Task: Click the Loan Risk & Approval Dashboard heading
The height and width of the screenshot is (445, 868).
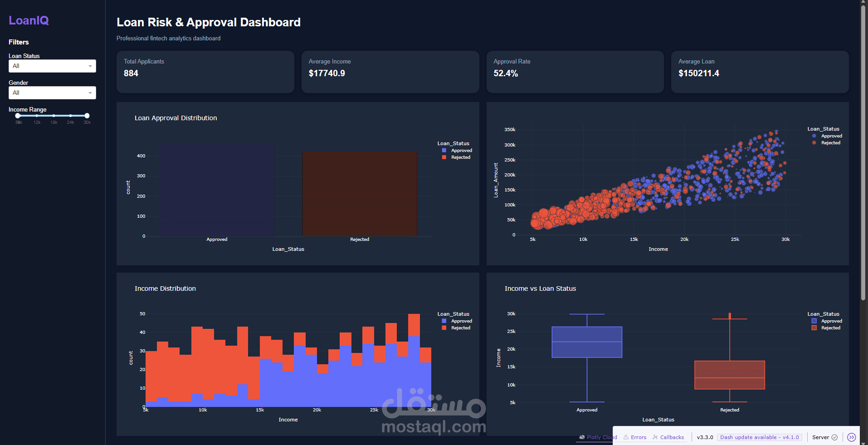Action: [x=209, y=22]
